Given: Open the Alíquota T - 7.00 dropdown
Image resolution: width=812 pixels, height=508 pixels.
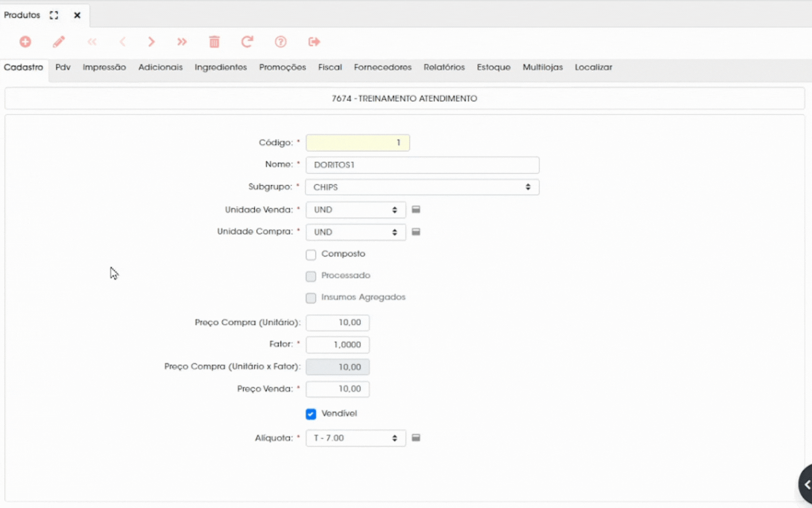Looking at the screenshot, I should [355, 438].
